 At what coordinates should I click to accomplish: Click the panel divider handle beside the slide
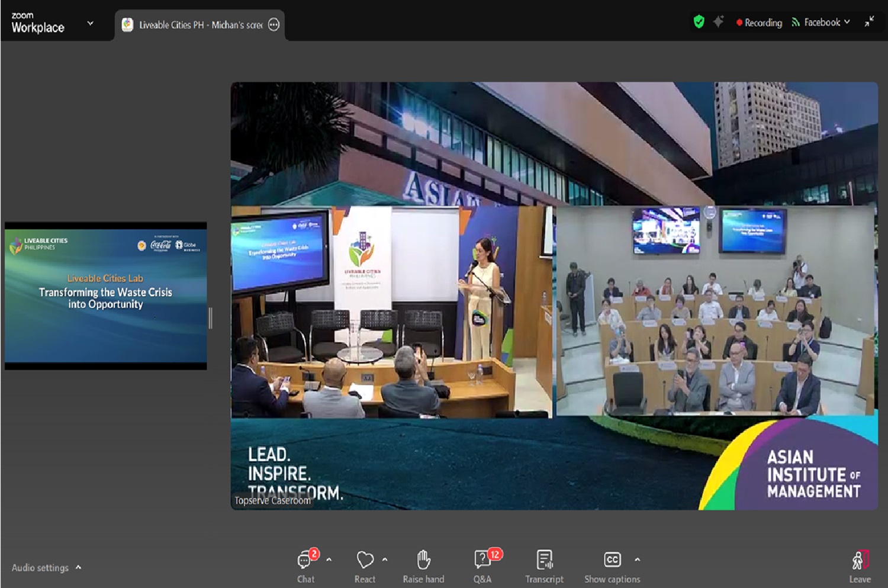(211, 318)
